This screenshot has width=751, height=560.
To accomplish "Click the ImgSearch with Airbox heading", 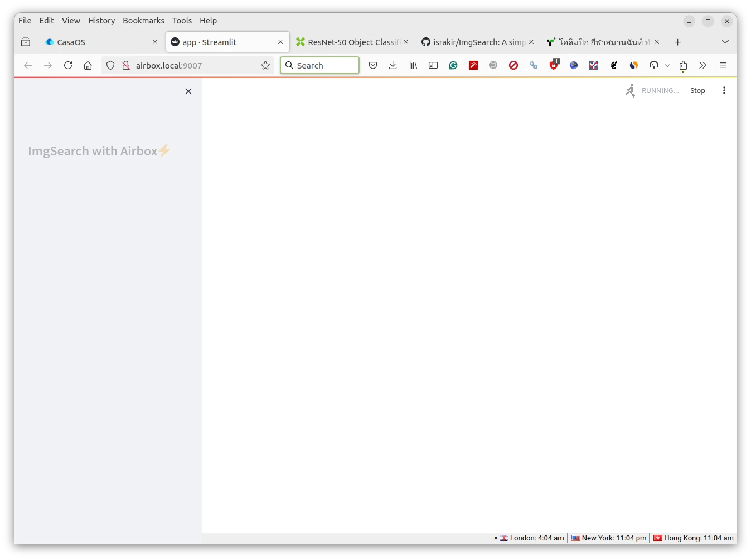I will (x=99, y=151).
